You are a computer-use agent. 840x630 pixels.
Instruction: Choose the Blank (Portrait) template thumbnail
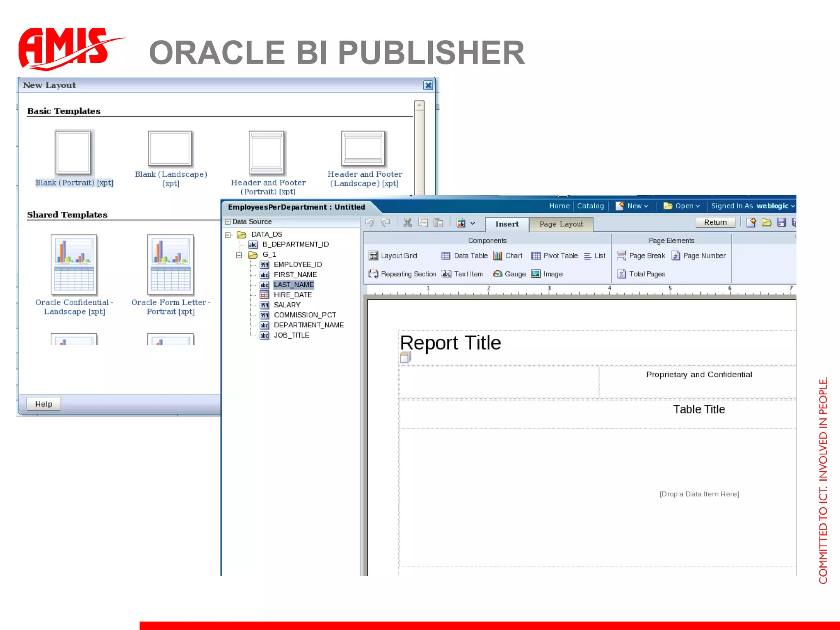click(73, 152)
